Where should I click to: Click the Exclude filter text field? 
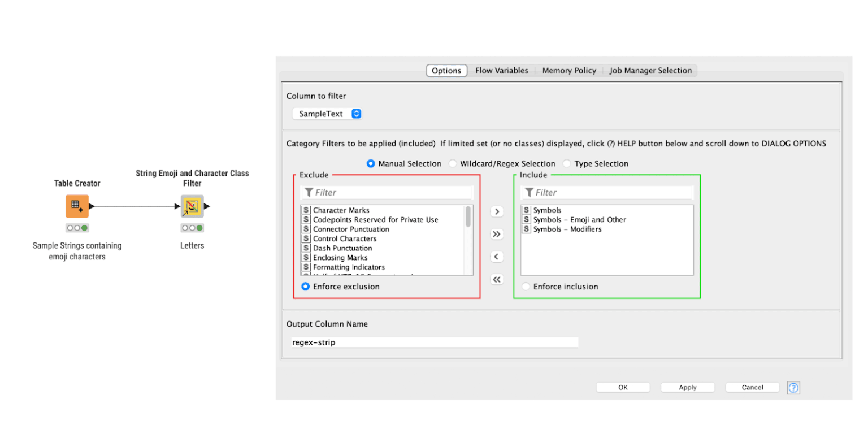[387, 193]
